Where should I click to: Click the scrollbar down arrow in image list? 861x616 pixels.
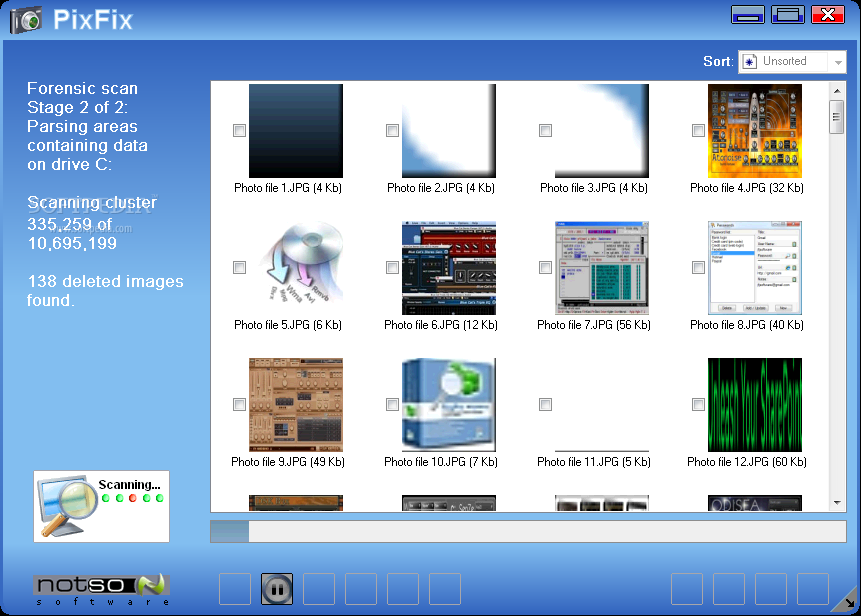tap(837, 502)
